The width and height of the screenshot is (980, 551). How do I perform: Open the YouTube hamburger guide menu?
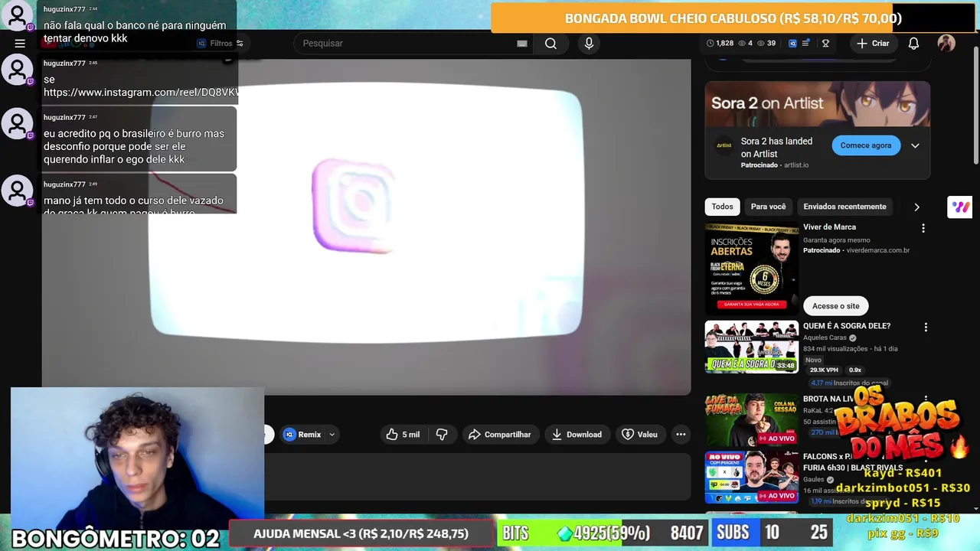click(x=20, y=44)
